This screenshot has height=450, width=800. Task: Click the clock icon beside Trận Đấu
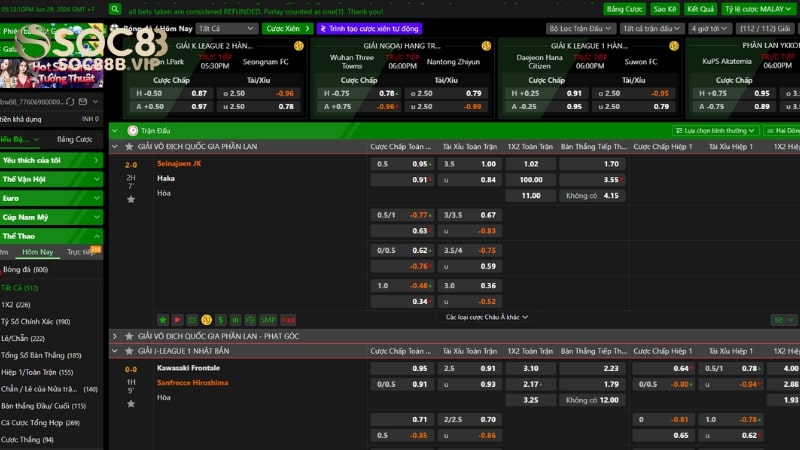tap(133, 131)
